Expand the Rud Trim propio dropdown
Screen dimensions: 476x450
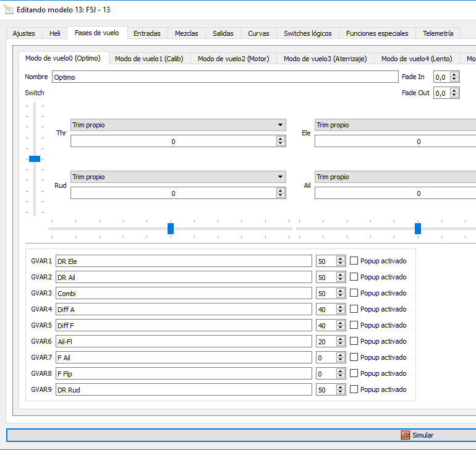[x=178, y=177]
